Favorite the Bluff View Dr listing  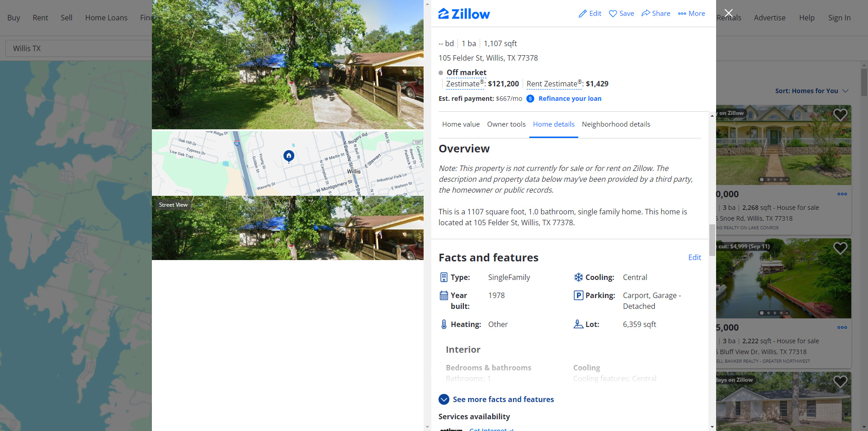point(840,248)
